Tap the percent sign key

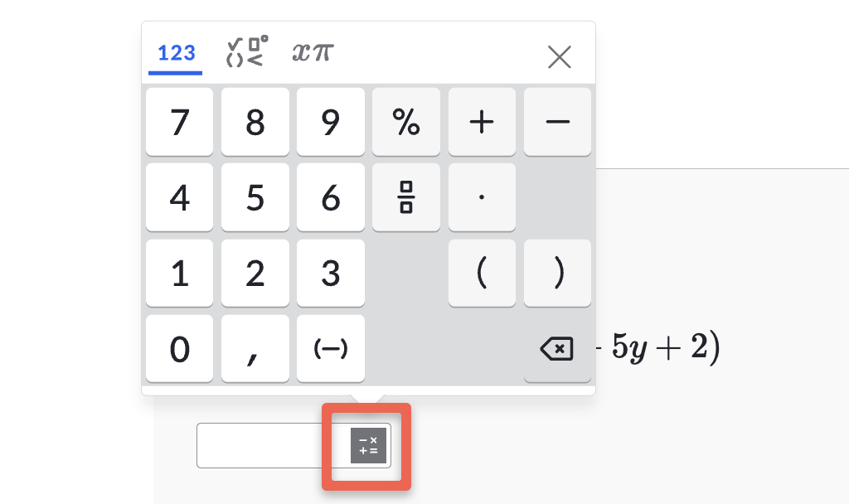click(x=406, y=122)
